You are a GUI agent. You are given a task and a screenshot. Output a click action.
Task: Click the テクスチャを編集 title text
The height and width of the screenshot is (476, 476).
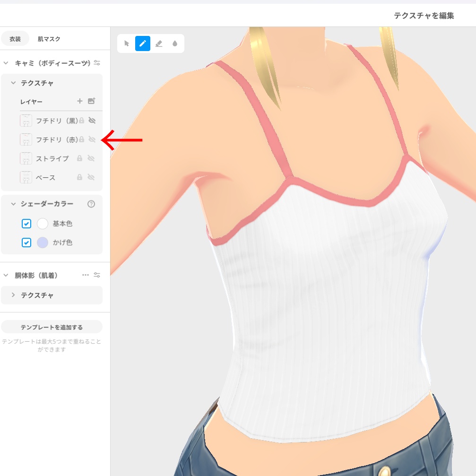tap(424, 16)
